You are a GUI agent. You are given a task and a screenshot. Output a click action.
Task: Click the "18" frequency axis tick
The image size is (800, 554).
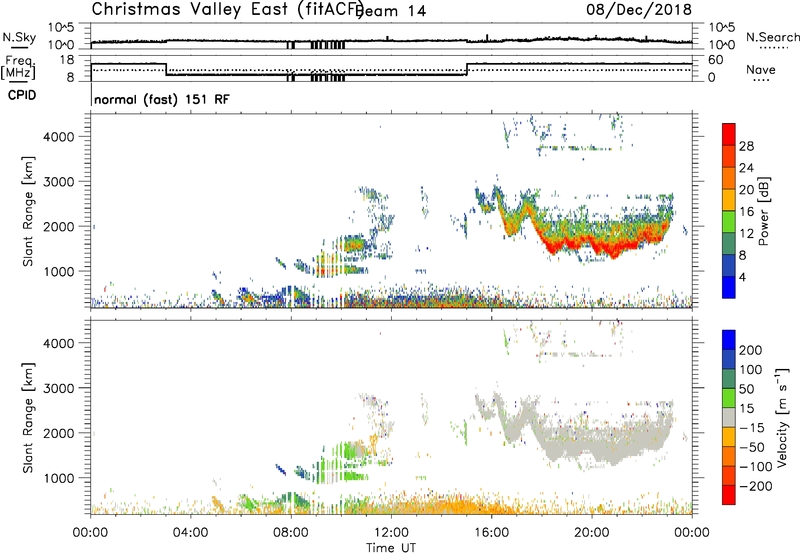[x=66, y=60]
